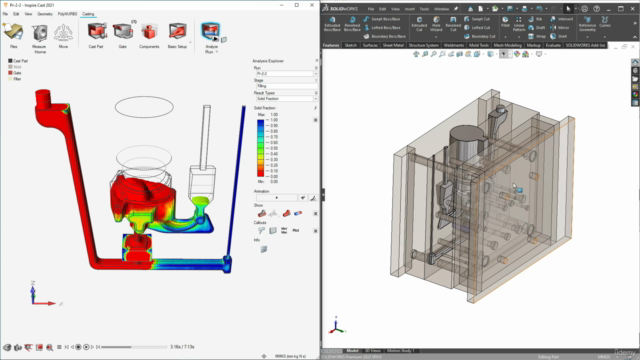Select the Extruded Cut tool

419,24
